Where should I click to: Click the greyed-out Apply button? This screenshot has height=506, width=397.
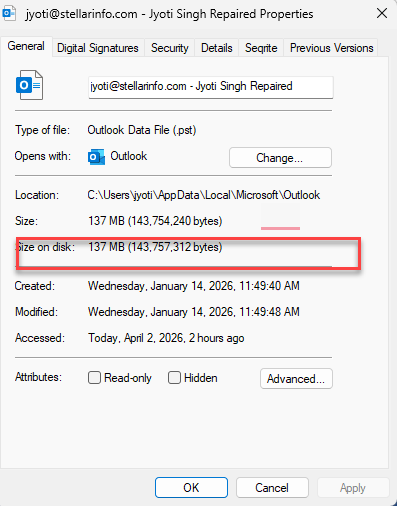353,488
